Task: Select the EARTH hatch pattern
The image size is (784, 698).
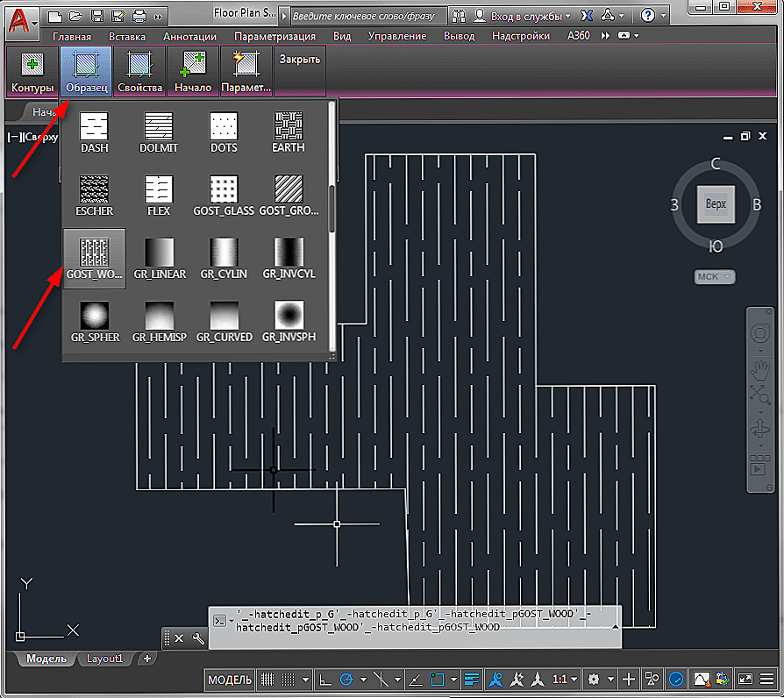Action: click(289, 132)
